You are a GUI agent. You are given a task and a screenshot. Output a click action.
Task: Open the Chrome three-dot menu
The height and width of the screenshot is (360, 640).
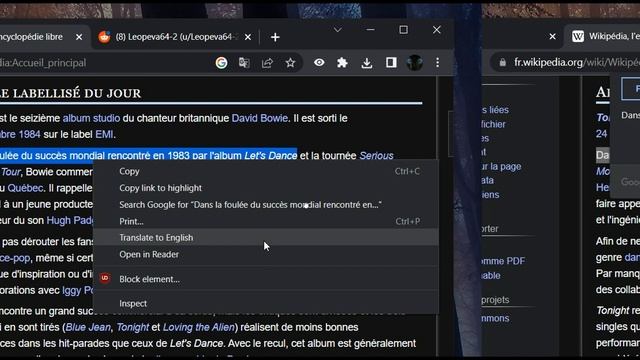click(438, 62)
